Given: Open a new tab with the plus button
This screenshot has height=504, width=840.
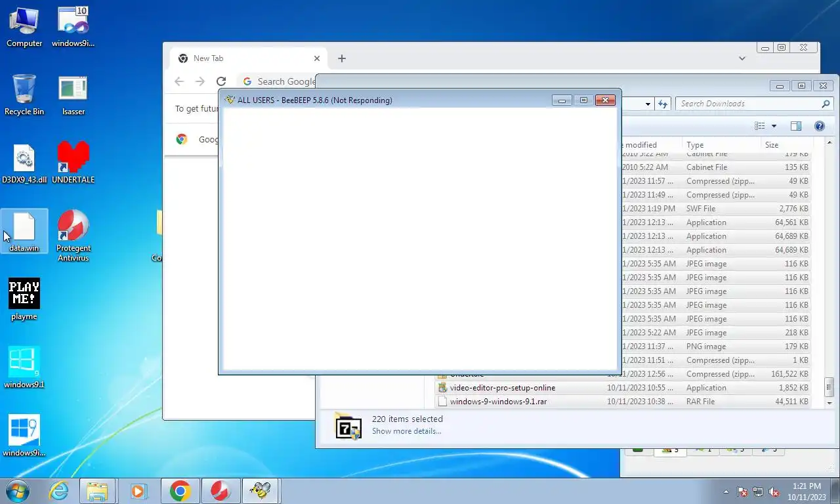Looking at the screenshot, I should click(341, 58).
